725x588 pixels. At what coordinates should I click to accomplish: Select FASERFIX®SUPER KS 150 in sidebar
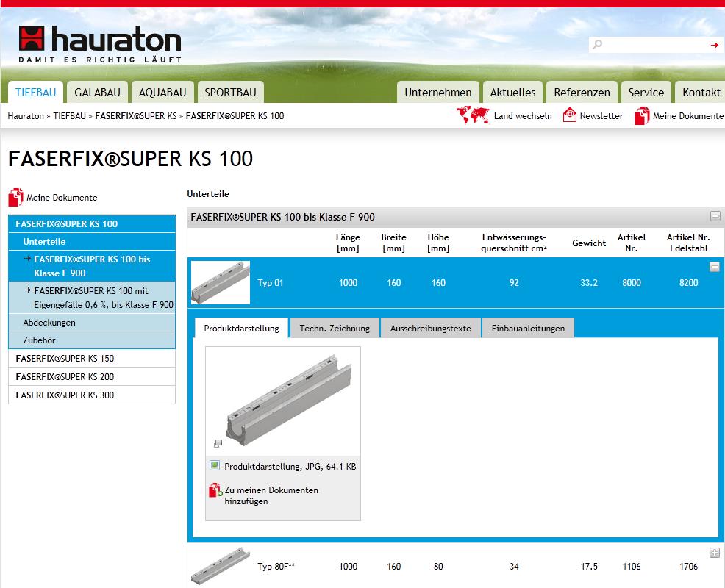(92, 358)
